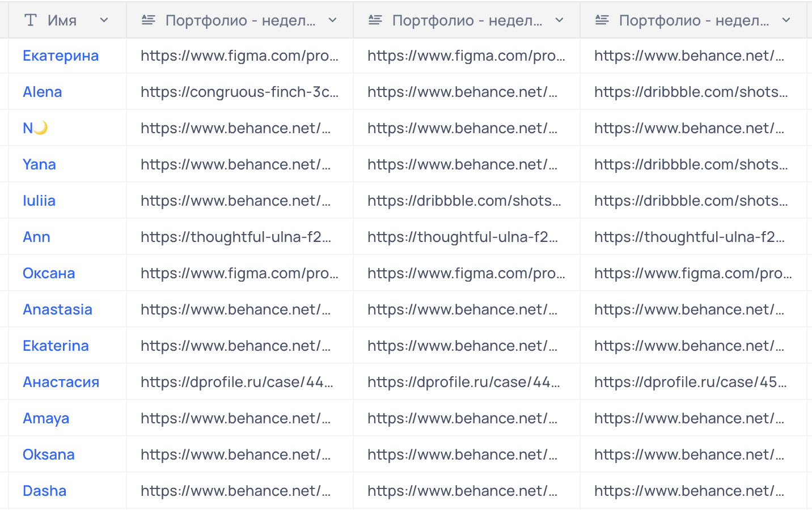Screen dimensions: 812x510
Task: Select Amaya's third portfolio behance.net cell
Action: tap(693, 418)
